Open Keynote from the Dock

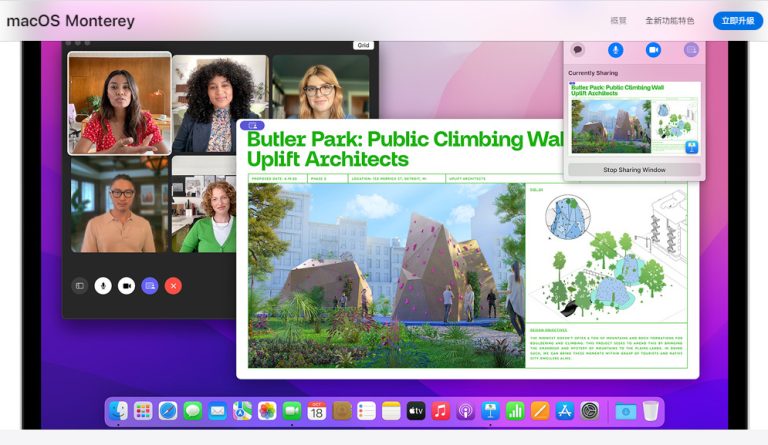pyautogui.click(x=490, y=410)
